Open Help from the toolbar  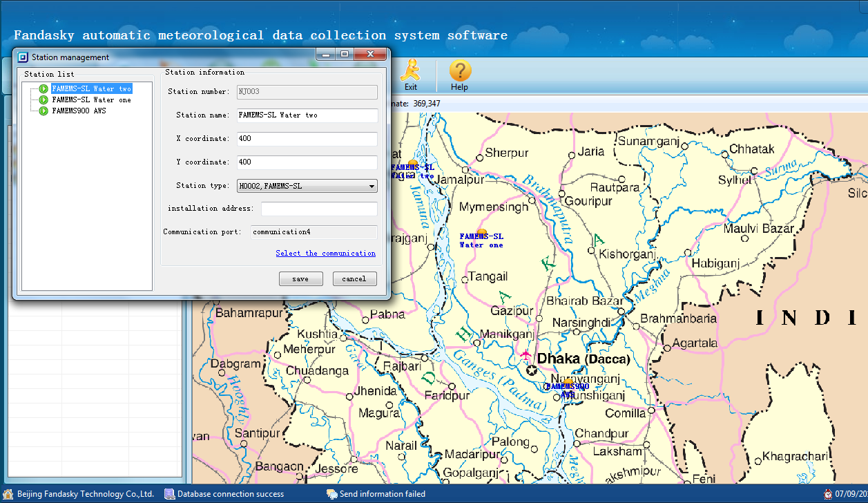(460, 74)
